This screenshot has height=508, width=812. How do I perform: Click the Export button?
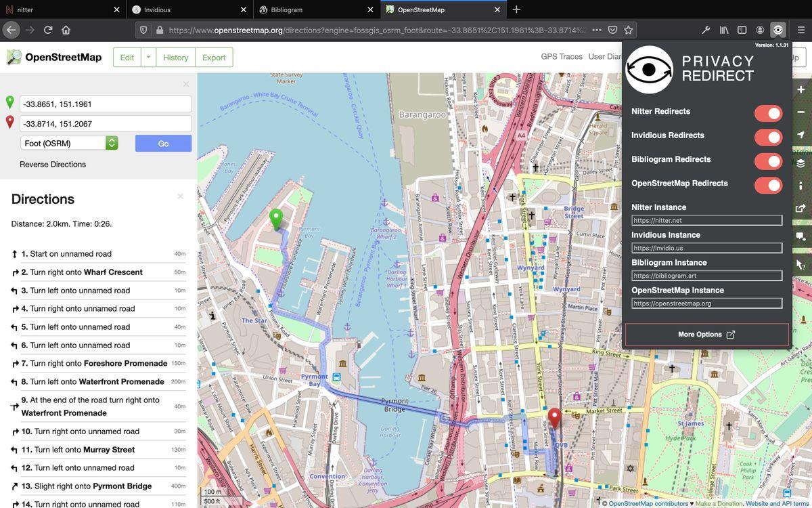pyautogui.click(x=214, y=57)
